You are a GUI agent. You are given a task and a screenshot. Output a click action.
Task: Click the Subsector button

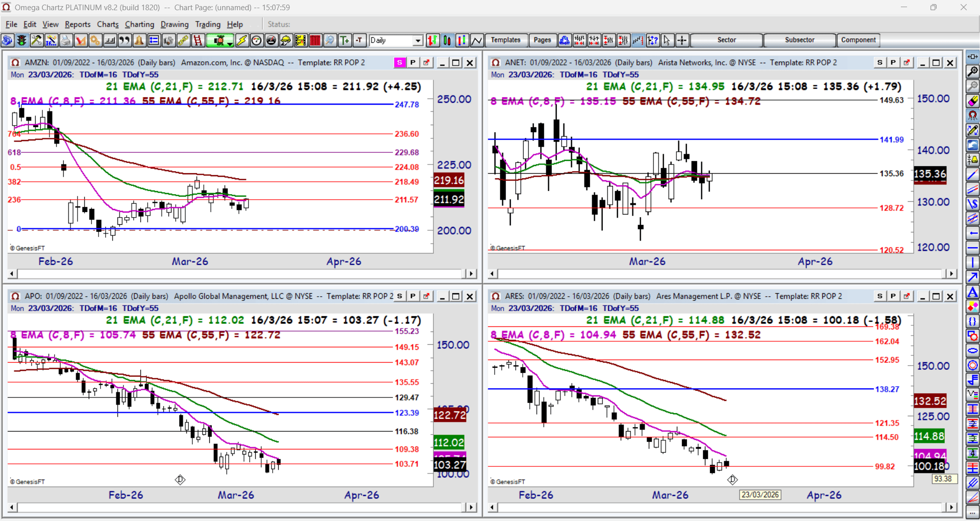point(799,40)
